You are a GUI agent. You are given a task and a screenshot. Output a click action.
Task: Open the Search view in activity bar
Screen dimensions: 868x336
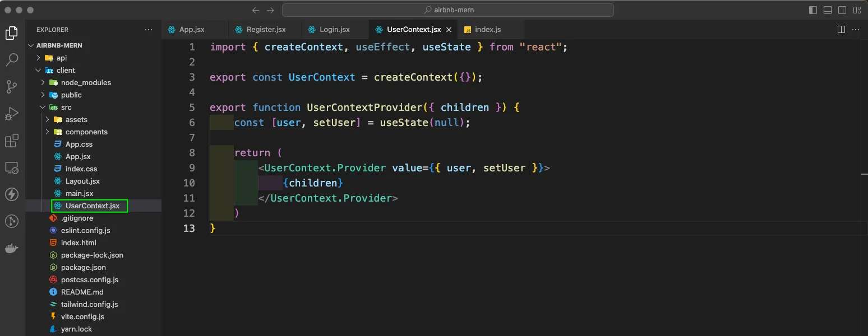(x=11, y=59)
